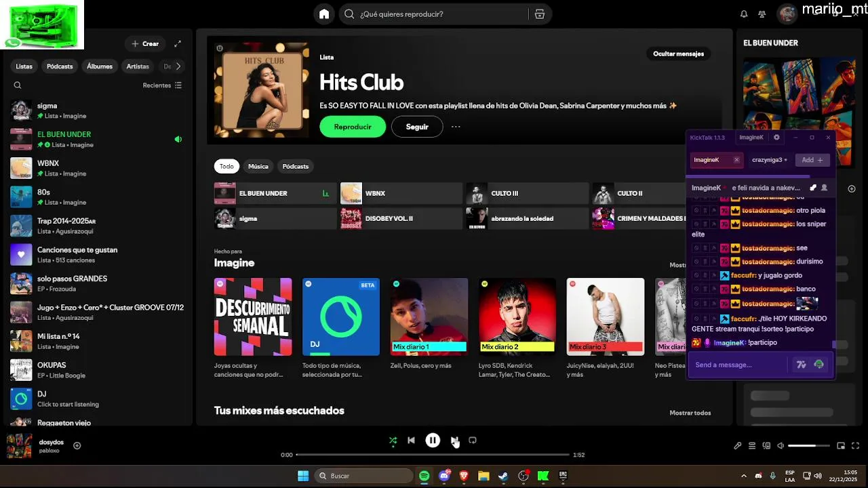Open the DJ beta card
The image size is (868, 488).
[x=341, y=328]
